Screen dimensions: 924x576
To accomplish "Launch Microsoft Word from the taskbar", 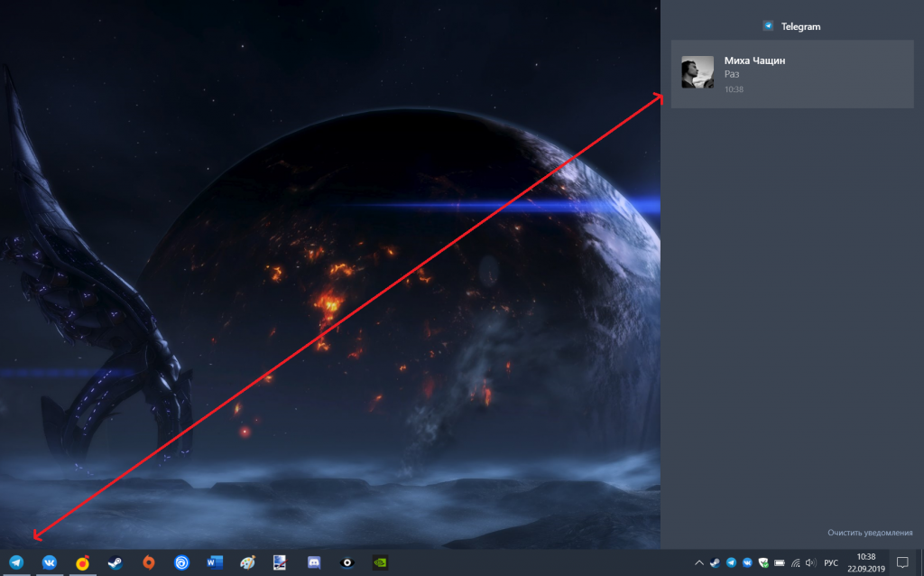I will [215, 562].
